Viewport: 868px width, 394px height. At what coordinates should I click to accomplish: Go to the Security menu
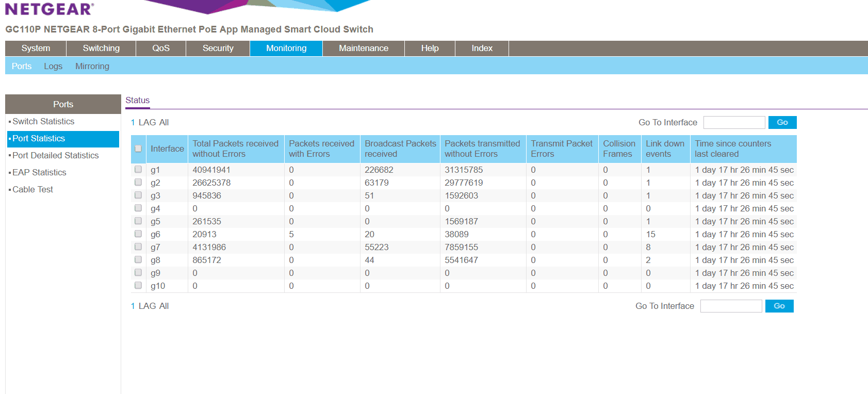[218, 48]
